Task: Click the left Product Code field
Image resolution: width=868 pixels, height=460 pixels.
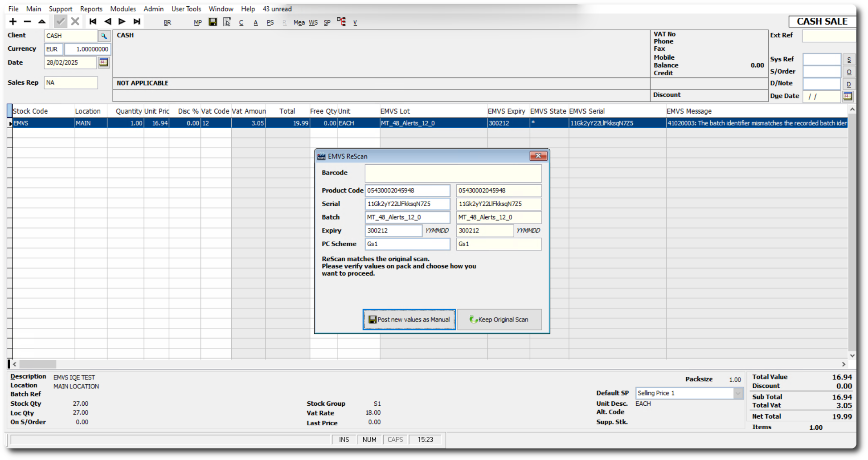Action: pyautogui.click(x=407, y=191)
